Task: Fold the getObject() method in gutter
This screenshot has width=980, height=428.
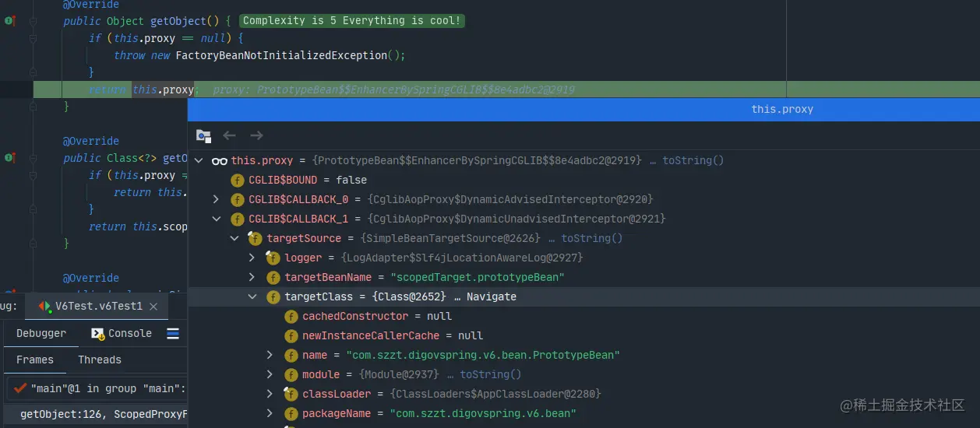Action: [x=33, y=21]
